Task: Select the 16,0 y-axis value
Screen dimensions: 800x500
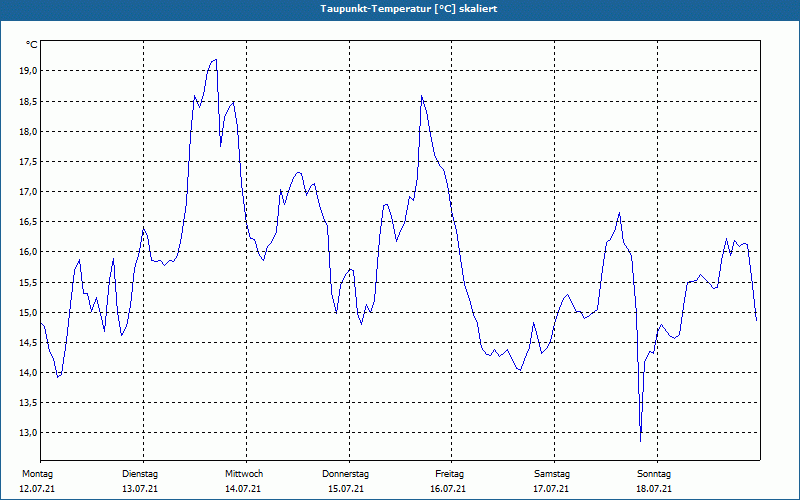Action: coord(28,252)
